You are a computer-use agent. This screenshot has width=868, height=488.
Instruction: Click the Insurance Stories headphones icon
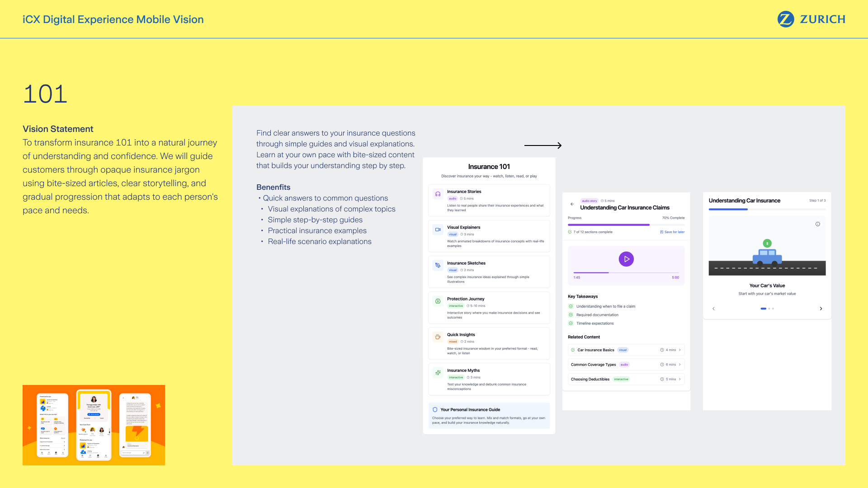pyautogui.click(x=438, y=194)
